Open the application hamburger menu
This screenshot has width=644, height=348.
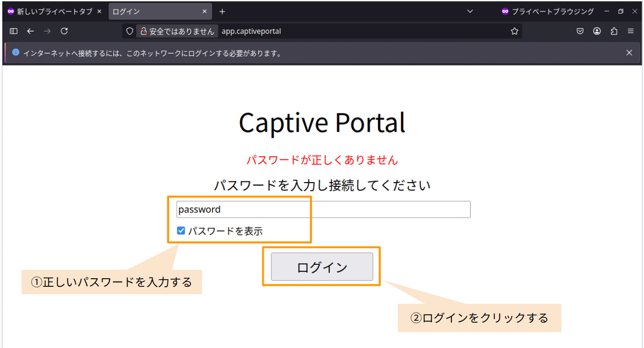click(x=631, y=31)
